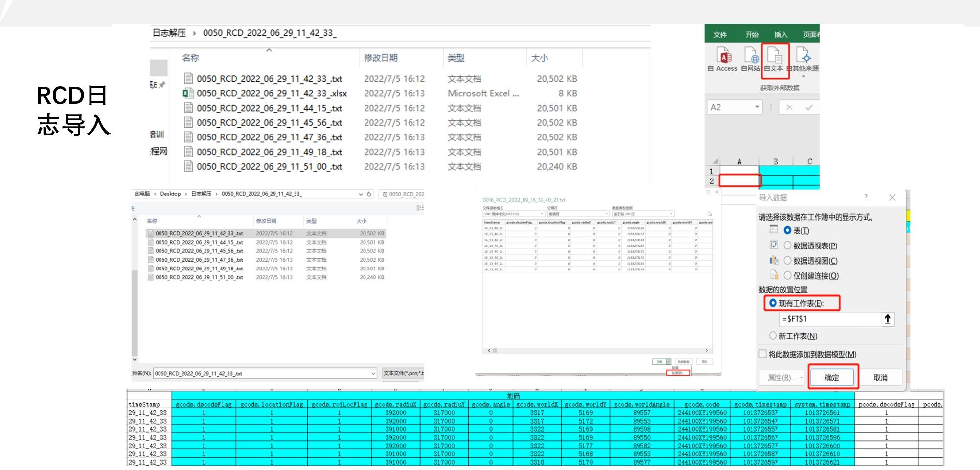Open the 文件 ribbon tab

click(x=720, y=35)
